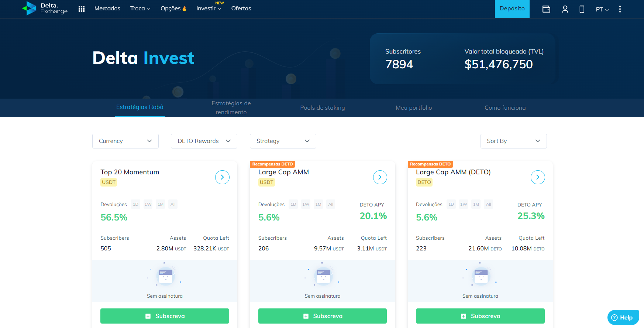This screenshot has width=644, height=328.
Task: Click the Large Cap AMM (DETO) title
Action: tap(453, 172)
